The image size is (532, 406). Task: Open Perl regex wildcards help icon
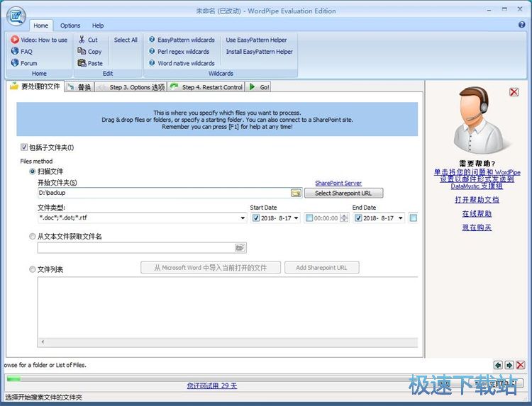point(152,51)
